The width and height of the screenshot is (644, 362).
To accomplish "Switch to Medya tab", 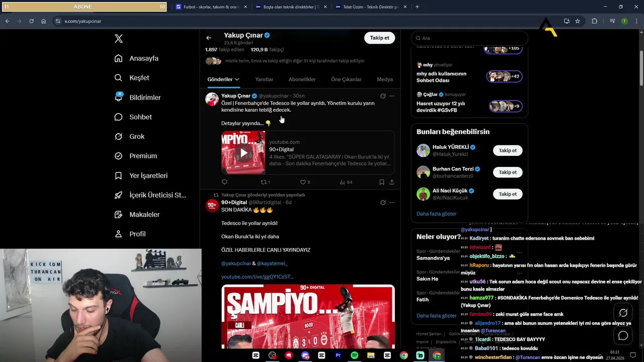I will 385,79.
